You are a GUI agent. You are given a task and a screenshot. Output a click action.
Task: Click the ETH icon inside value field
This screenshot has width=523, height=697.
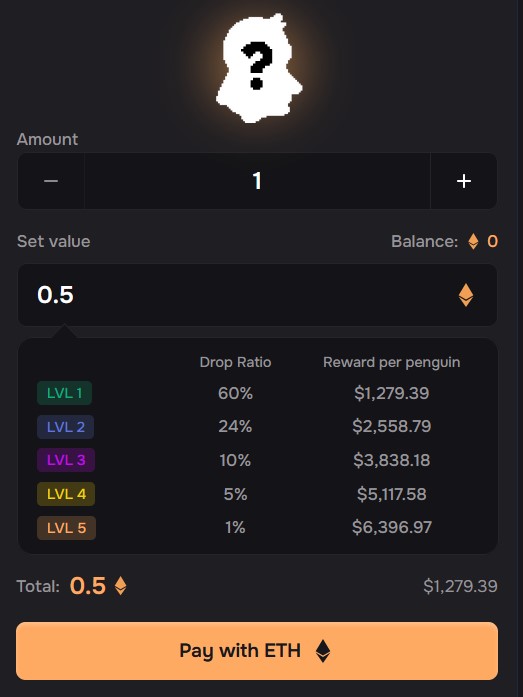466,295
